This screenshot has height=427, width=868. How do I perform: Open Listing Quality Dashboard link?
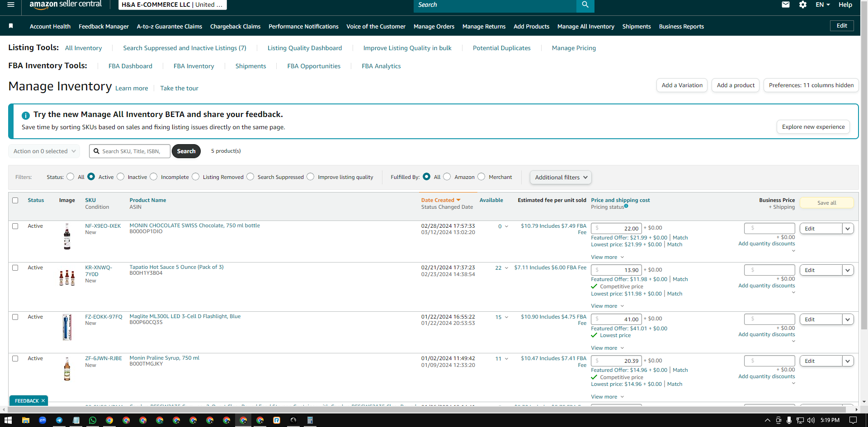[x=305, y=48]
